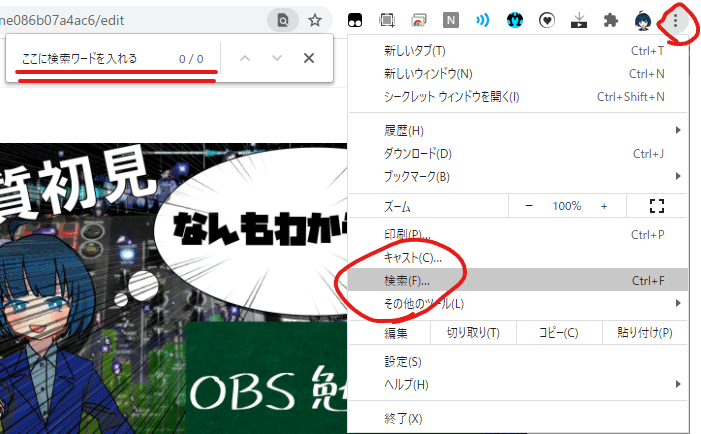
Task: Click the blue round creature extension icon
Action: pyautogui.click(x=515, y=20)
